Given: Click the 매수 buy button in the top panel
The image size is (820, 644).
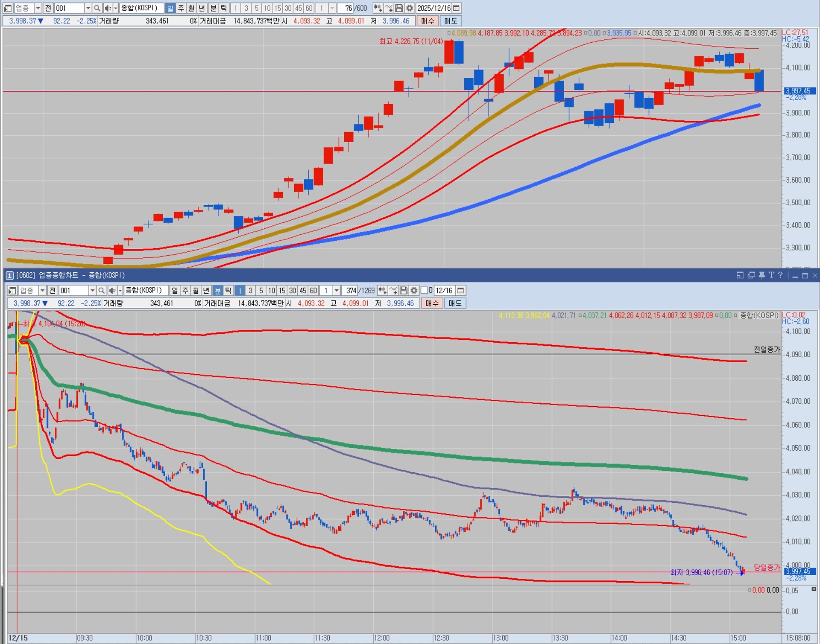Looking at the screenshot, I should pos(427,21).
